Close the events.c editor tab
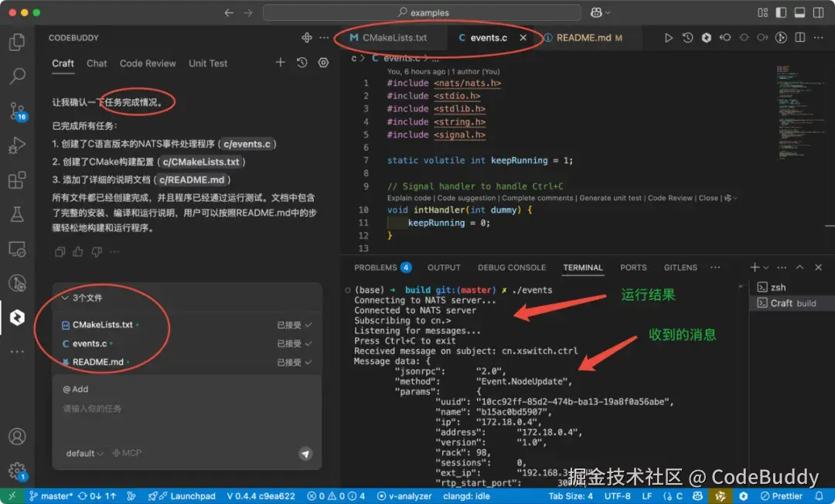Screen dimensions: 835x504 click(523, 38)
